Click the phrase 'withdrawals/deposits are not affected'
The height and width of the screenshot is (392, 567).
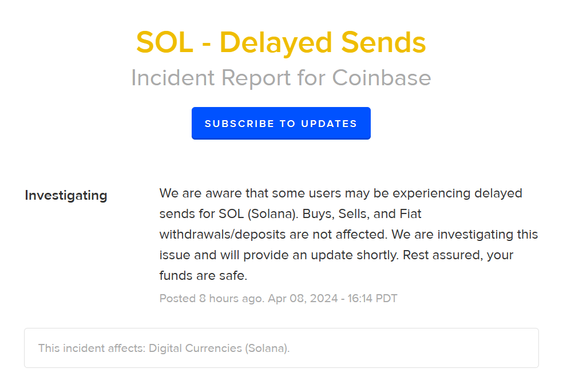click(273, 234)
